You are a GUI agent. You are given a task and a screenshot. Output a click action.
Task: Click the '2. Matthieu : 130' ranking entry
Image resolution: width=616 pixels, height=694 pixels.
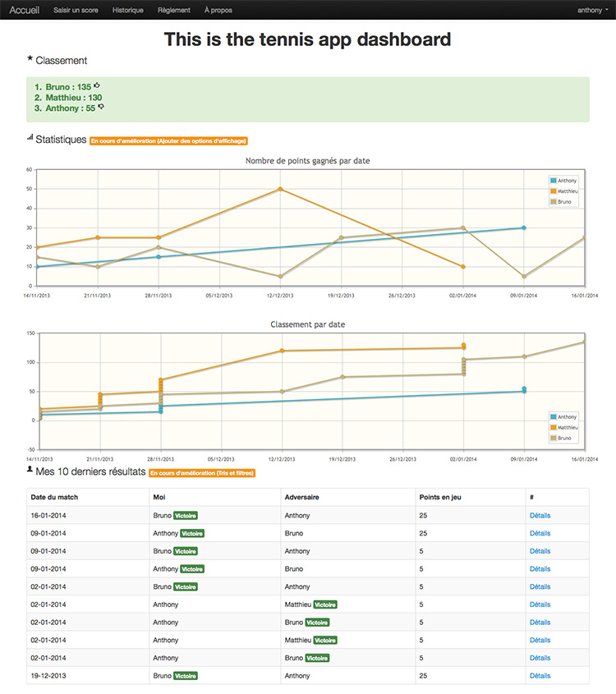click(68, 98)
